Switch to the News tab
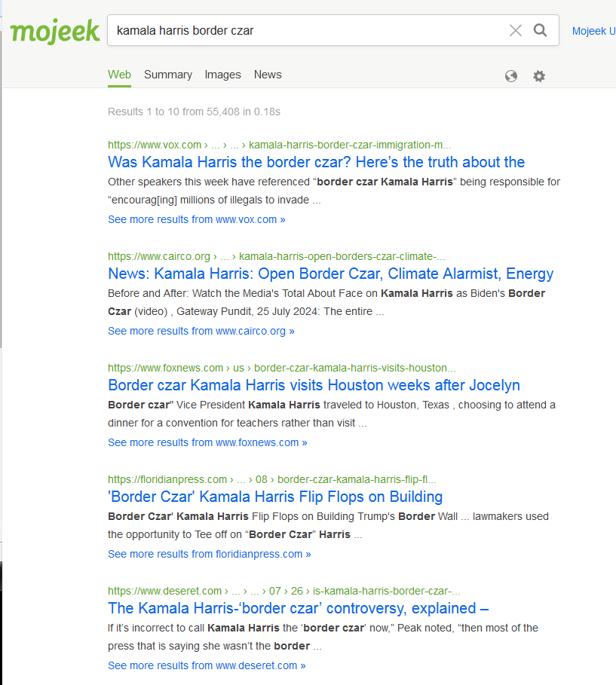616x685 pixels. 268,75
